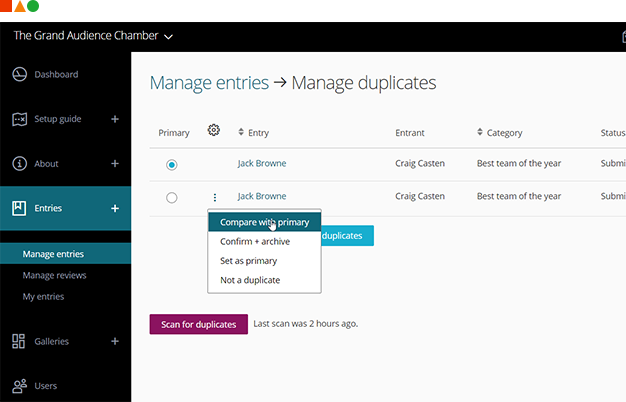Image resolution: width=626 pixels, height=402 pixels.
Task: Click the three-dot menu on second row
Action: [x=214, y=197]
